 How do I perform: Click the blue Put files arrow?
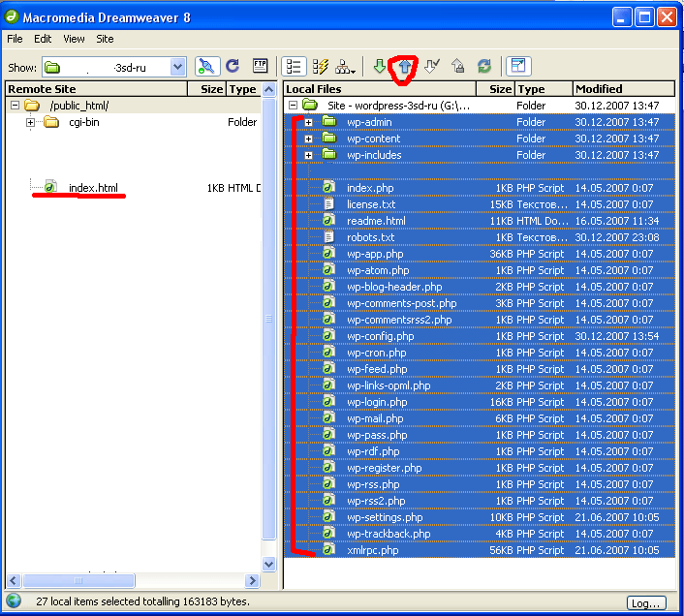coord(405,67)
